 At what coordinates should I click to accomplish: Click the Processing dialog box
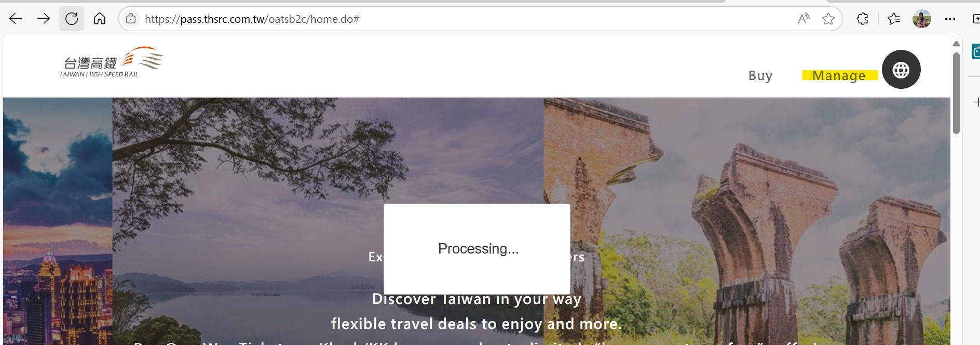tap(477, 249)
